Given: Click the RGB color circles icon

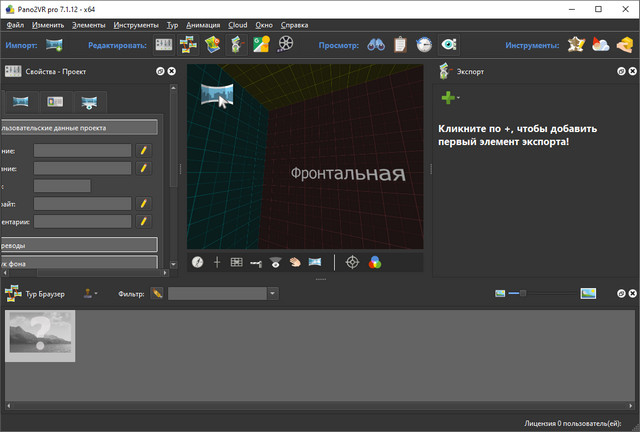Looking at the screenshot, I should [375, 262].
